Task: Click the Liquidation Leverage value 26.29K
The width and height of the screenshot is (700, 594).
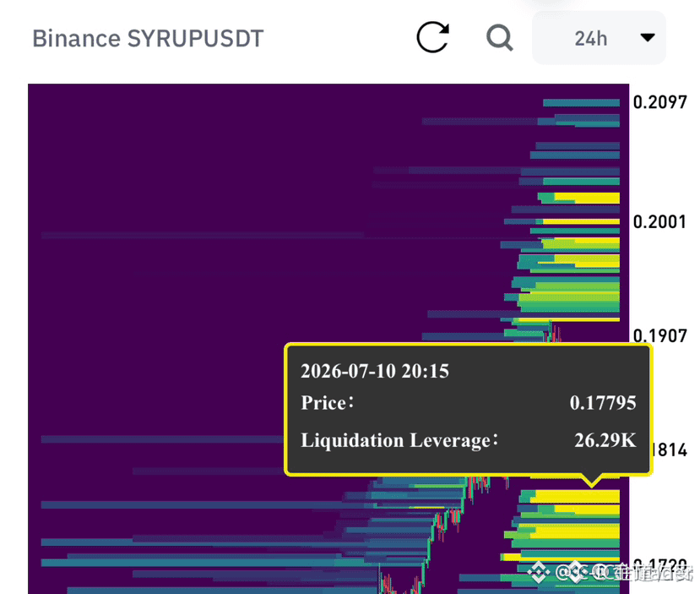Action: click(x=605, y=440)
